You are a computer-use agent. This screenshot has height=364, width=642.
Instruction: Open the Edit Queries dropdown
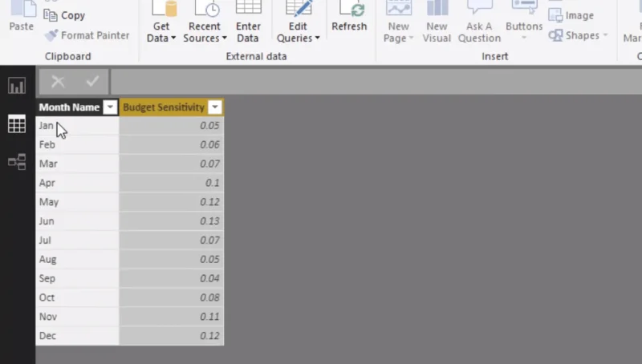298,22
